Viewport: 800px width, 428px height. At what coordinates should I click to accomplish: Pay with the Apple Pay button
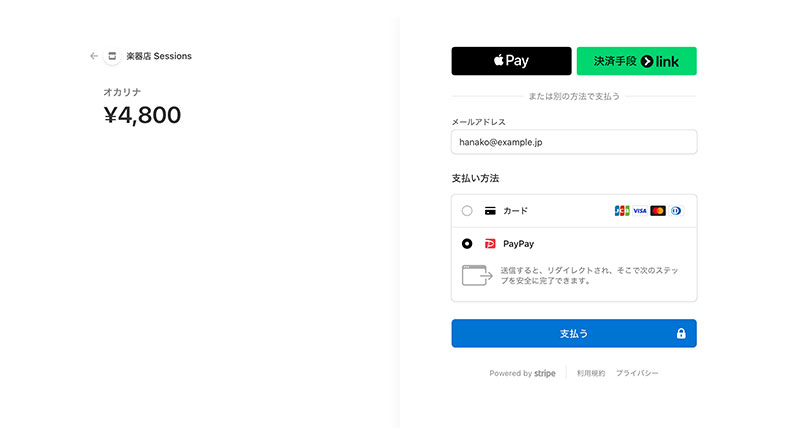click(511, 61)
